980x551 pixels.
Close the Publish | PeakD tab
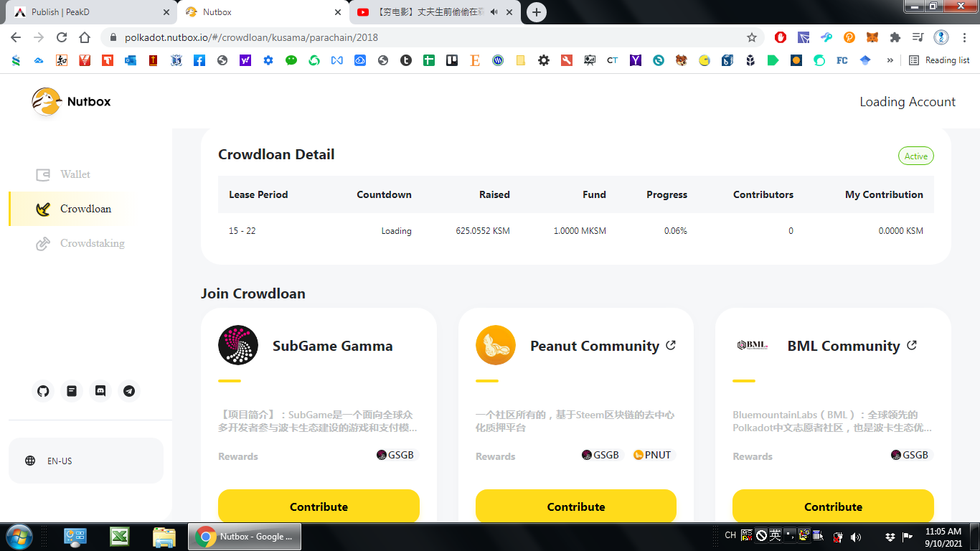coord(166,12)
